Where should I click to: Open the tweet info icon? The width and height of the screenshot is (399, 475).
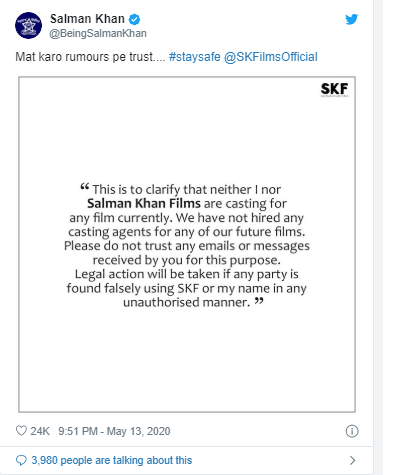352,431
